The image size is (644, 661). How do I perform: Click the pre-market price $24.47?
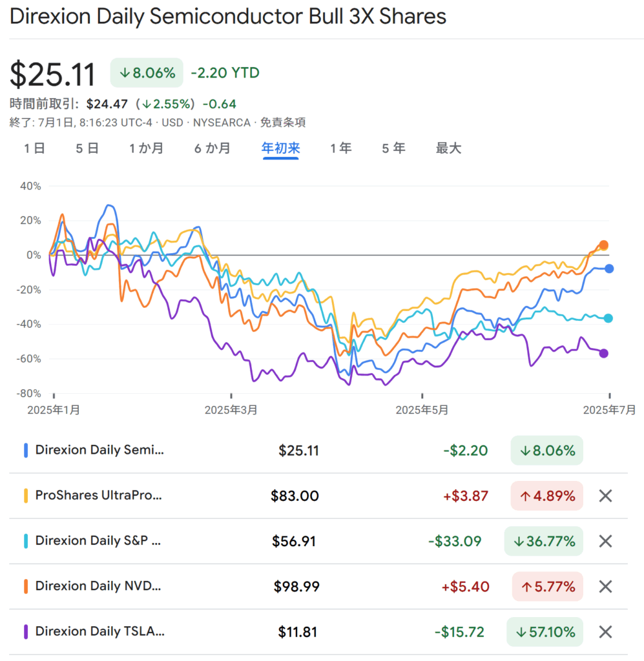pos(107,104)
